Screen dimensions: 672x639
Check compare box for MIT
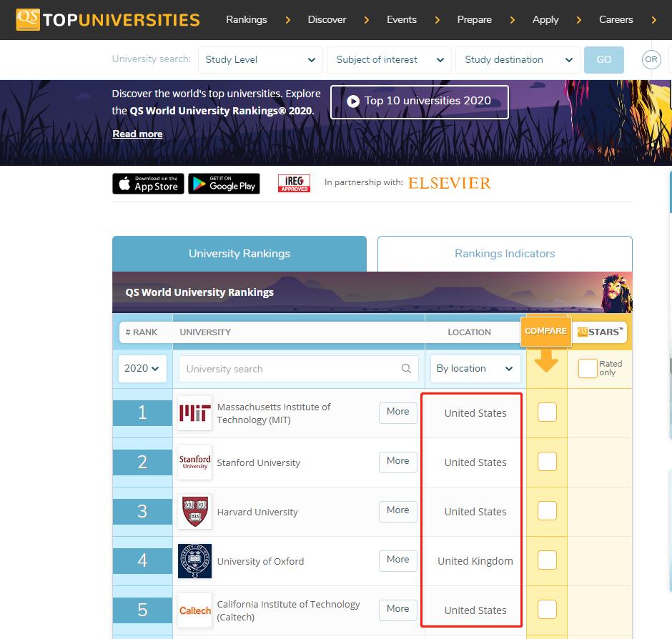click(548, 412)
